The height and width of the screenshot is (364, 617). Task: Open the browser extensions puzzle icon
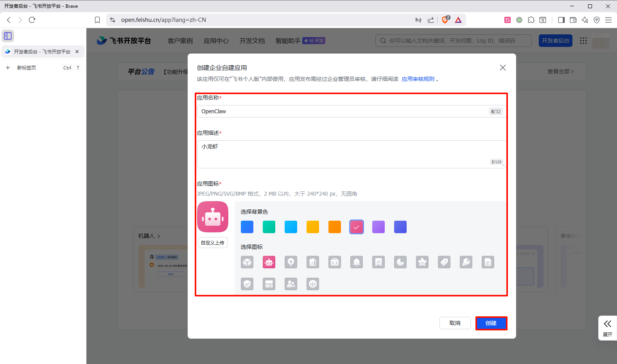(531, 20)
